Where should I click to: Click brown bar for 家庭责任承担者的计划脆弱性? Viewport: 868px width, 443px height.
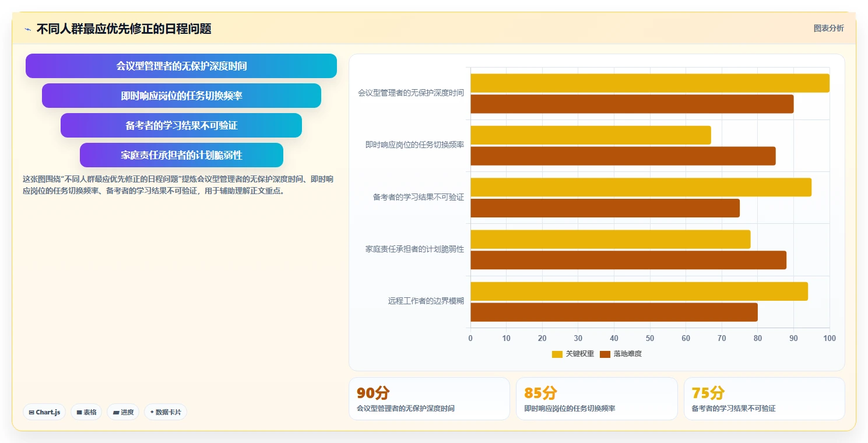[628, 260]
